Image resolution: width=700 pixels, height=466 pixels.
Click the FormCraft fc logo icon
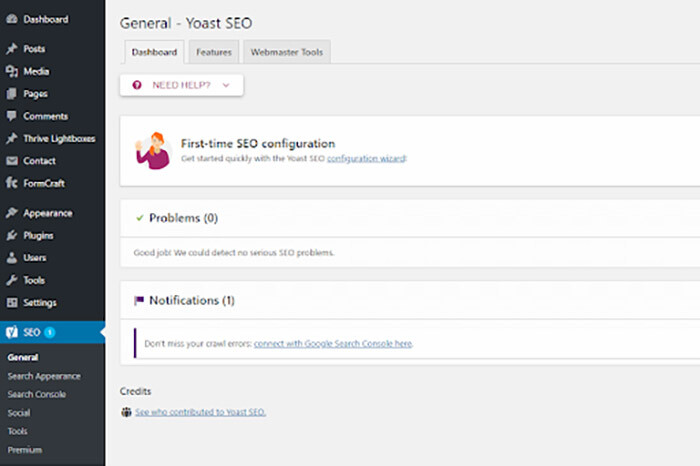pos(12,183)
